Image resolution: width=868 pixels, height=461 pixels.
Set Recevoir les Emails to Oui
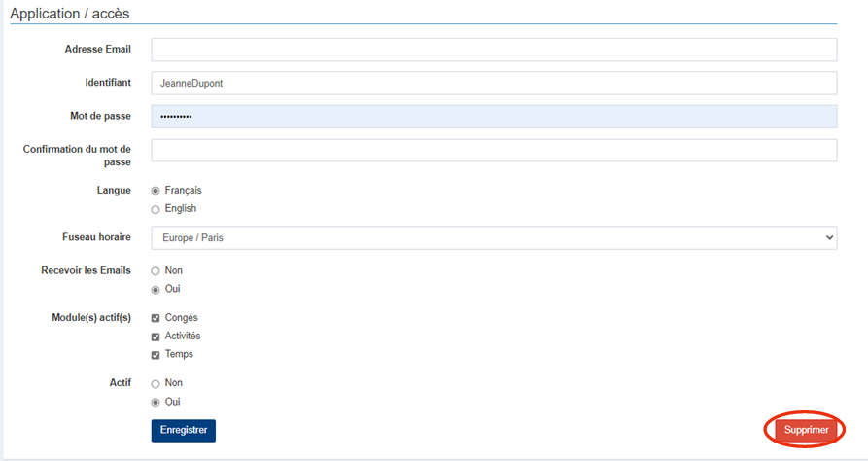[x=156, y=290]
